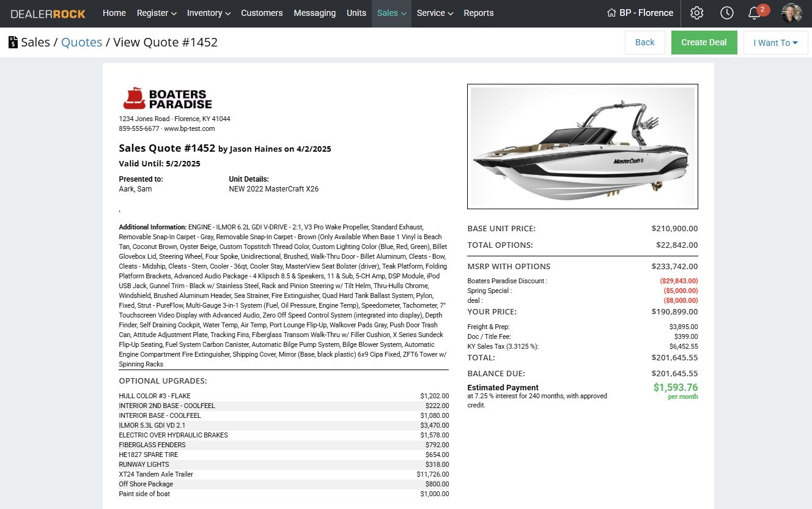This screenshot has height=509, width=812.
Task: Open notifications bell with 2 badge
Action: pos(758,12)
